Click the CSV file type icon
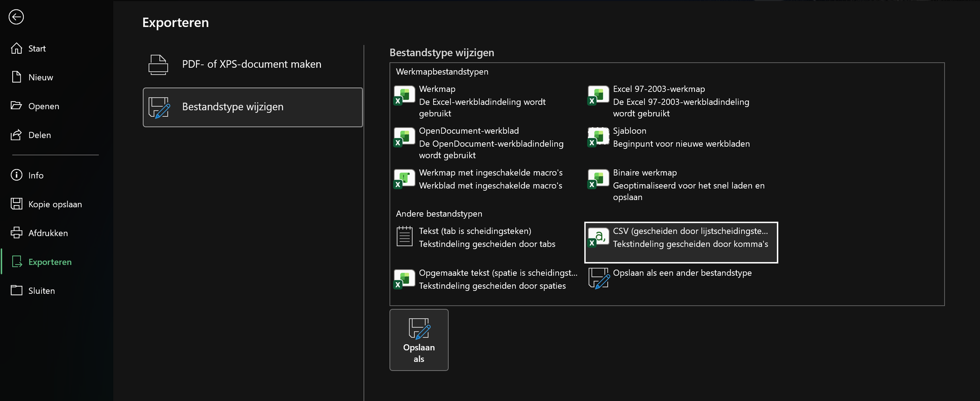This screenshot has width=980, height=401. point(598,238)
